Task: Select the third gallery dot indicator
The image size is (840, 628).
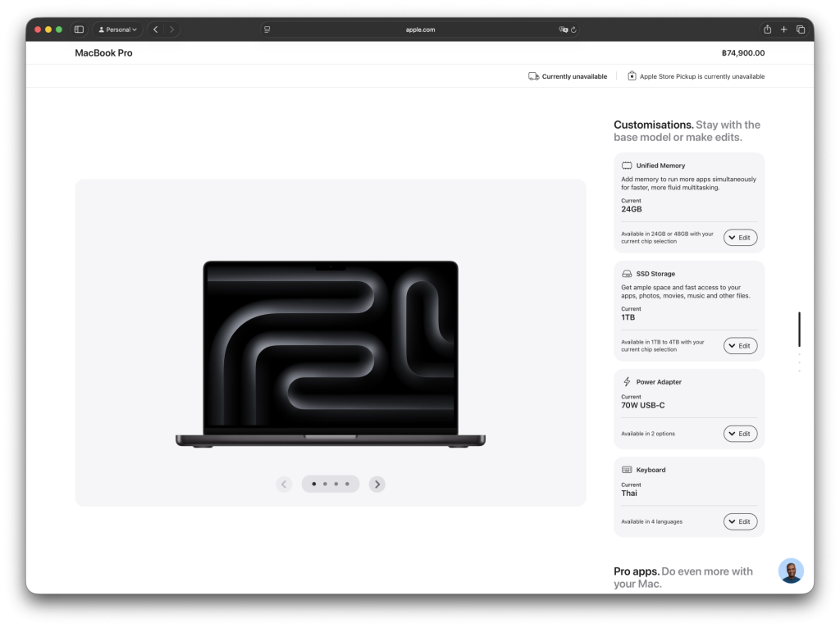Action: (336, 485)
